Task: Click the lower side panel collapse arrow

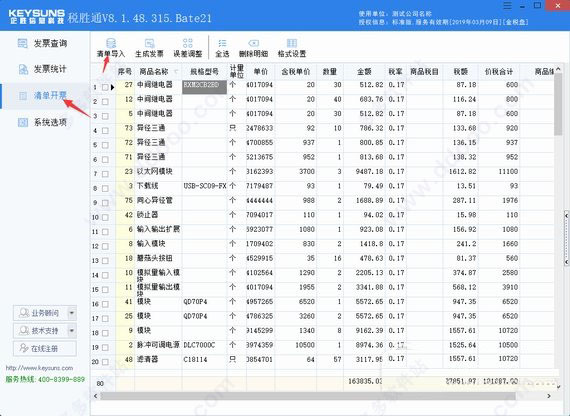Action: click(x=567, y=261)
